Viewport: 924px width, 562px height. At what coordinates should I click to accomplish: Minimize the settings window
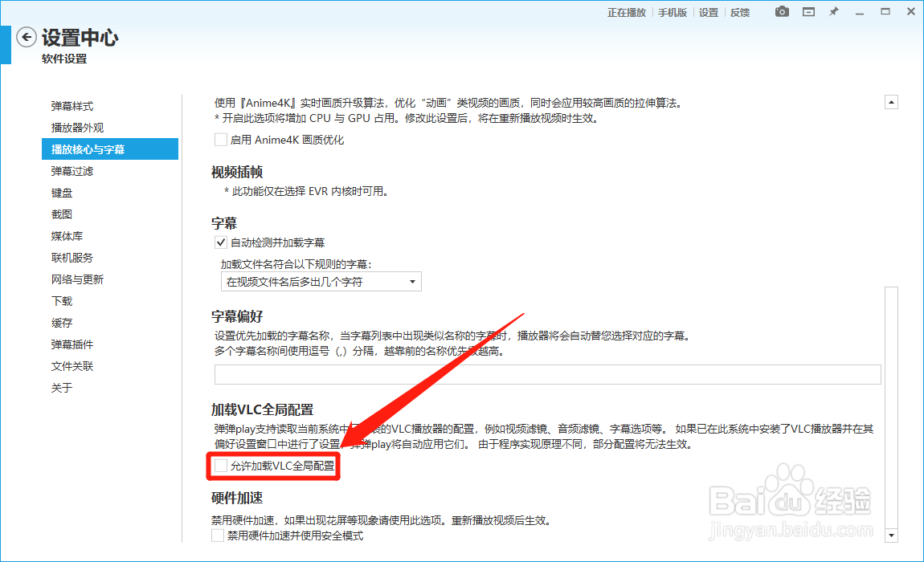coord(860,12)
